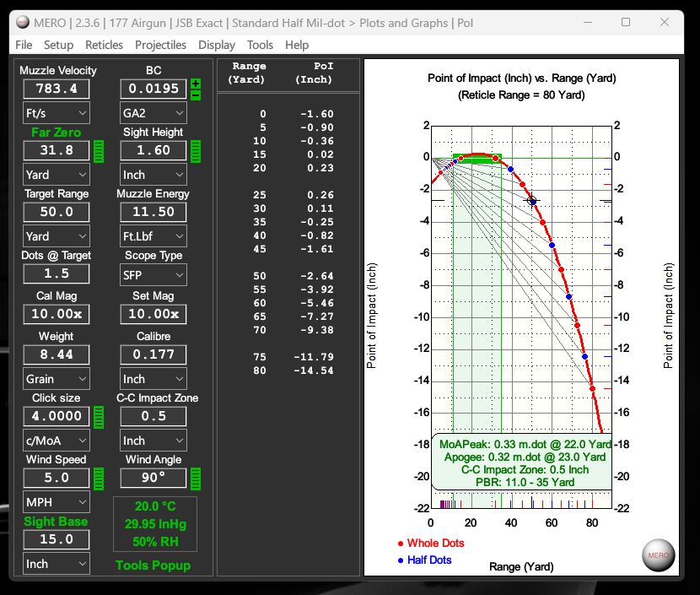Click the Wind Speed 5.0 field
The height and width of the screenshot is (595, 700).
coord(57,478)
